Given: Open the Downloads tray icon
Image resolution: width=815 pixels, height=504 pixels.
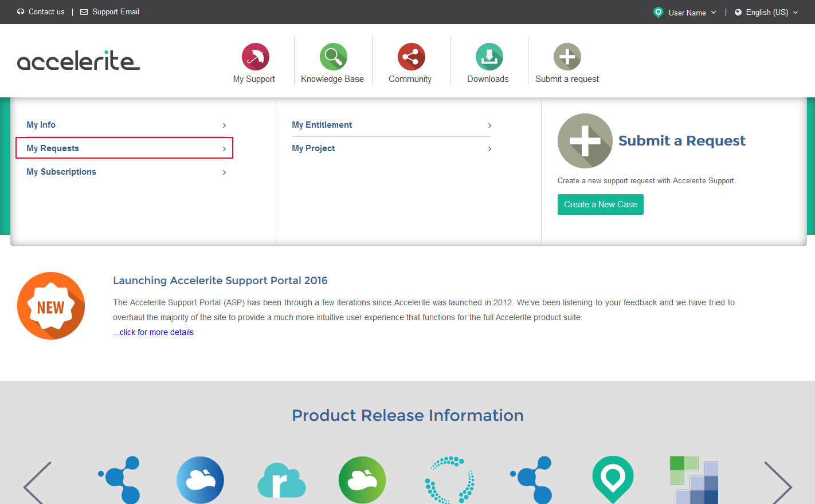Looking at the screenshot, I should (489, 57).
